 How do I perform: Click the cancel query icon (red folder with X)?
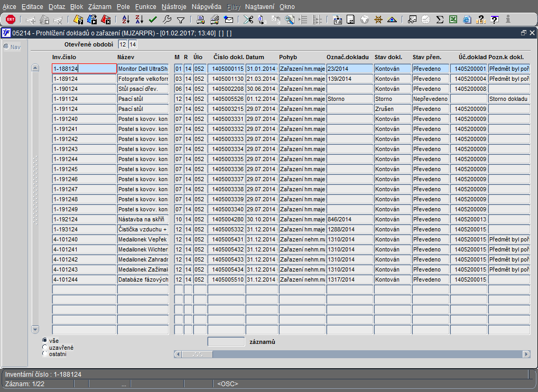(x=106, y=20)
